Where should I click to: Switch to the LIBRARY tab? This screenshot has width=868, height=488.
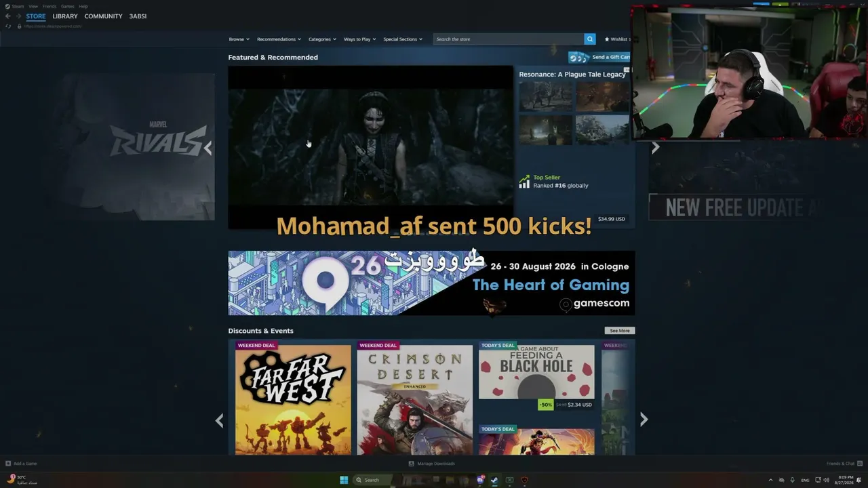point(65,16)
